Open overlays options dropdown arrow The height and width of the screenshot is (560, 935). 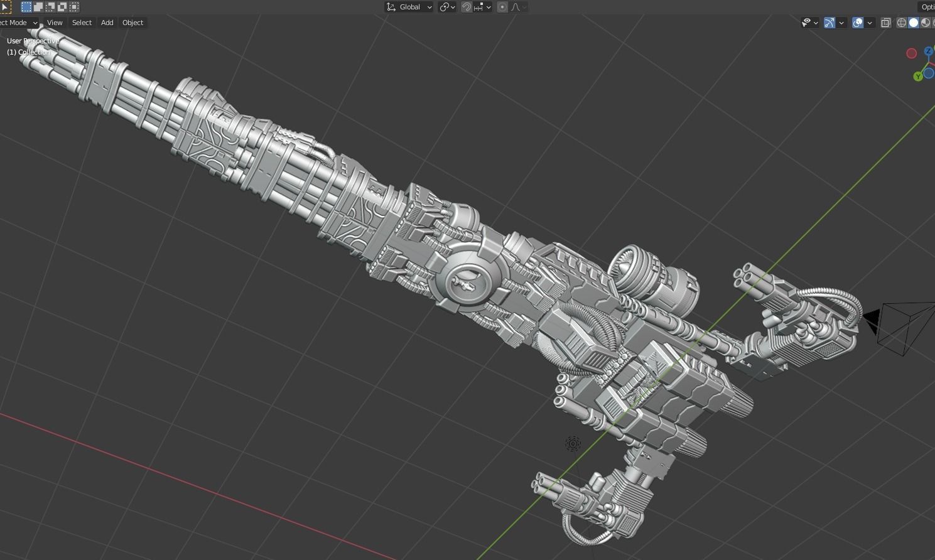[x=870, y=23]
